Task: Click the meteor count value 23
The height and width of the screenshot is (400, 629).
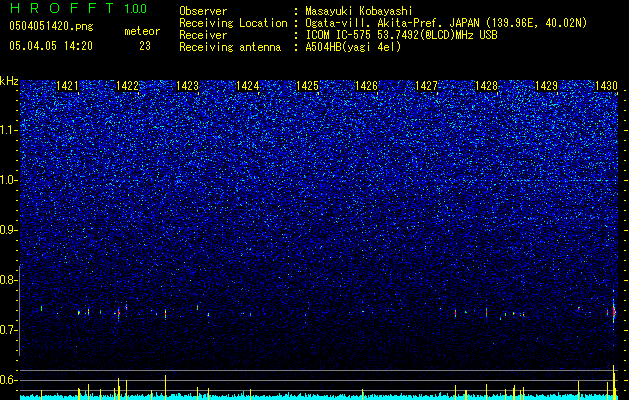Action: tap(145, 46)
